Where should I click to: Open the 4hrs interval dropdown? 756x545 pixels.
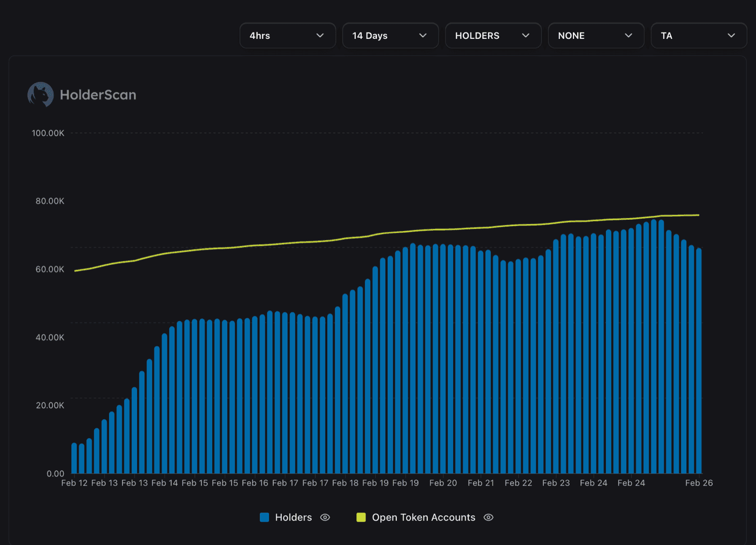pos(287,35)
